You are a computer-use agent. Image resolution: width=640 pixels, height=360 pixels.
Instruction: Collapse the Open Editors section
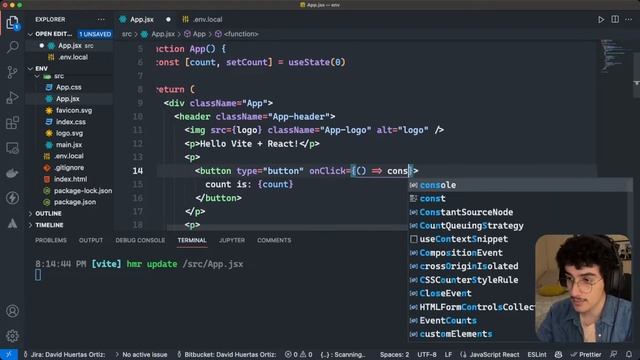tap(30, 34)
